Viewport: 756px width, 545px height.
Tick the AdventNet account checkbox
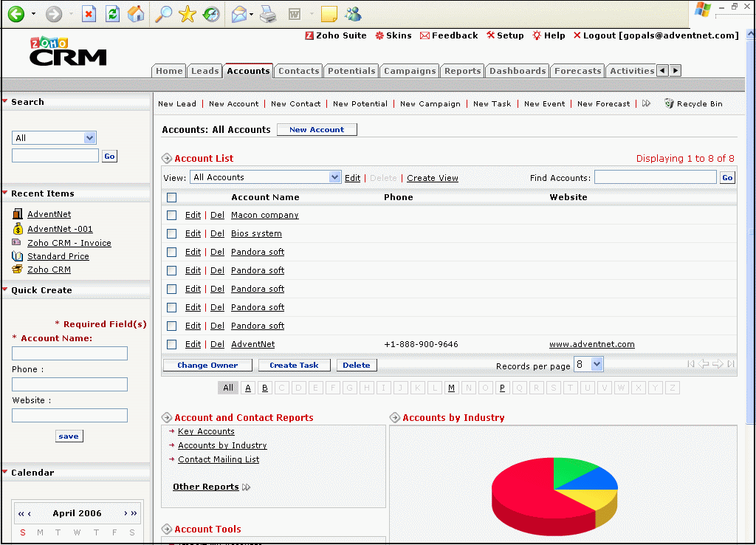tap(171, 344)
